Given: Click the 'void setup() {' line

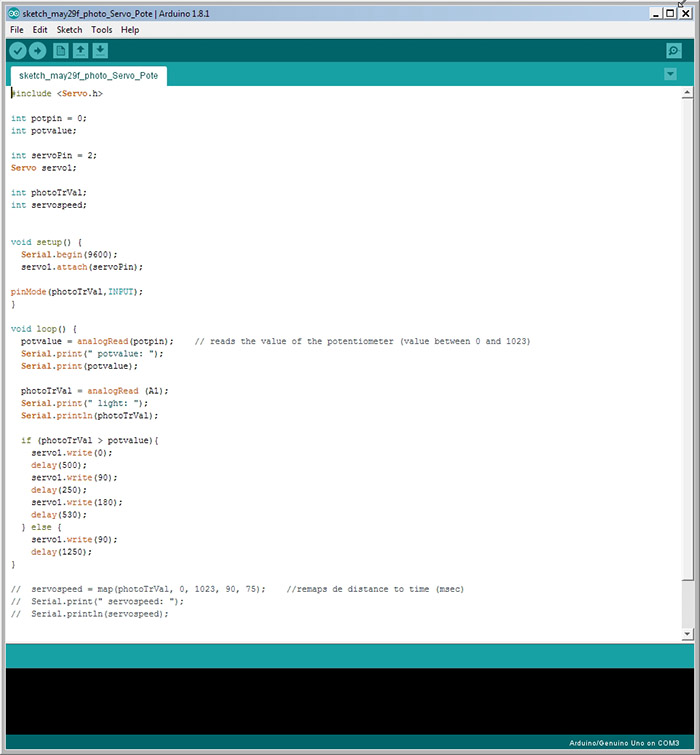Looking at the screenshot, I should pos(47,242).
